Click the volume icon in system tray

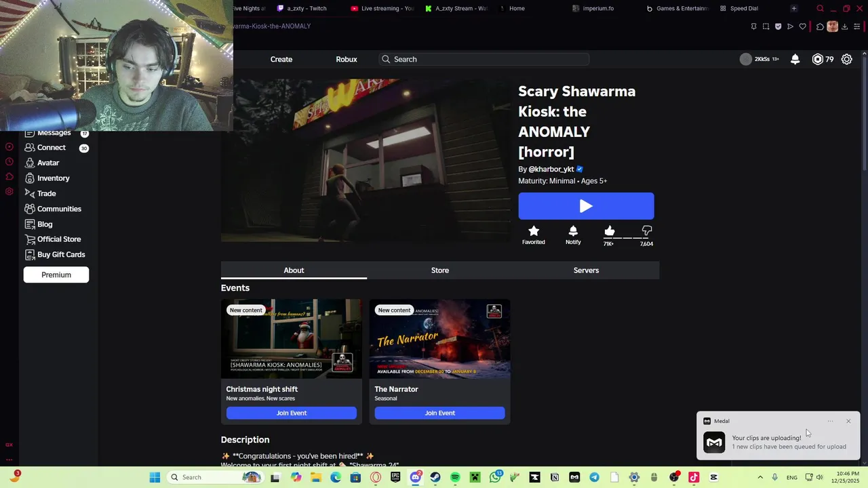pos(820,477)
